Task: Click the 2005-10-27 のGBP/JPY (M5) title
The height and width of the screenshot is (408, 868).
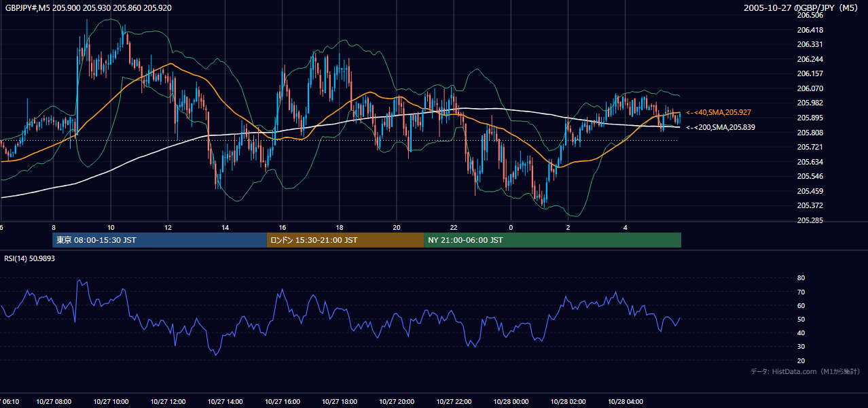Action: [802, 7]
